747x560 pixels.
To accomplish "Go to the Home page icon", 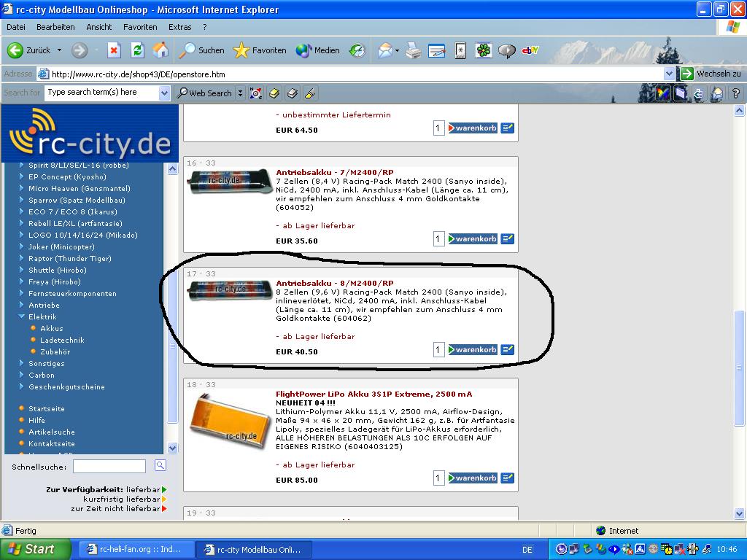I will click(160, 50).
